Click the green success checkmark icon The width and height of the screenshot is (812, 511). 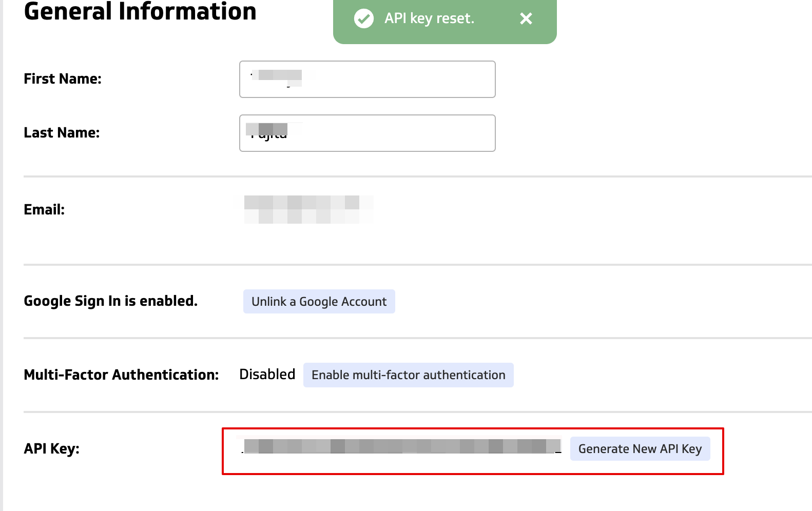pos(364,19)
